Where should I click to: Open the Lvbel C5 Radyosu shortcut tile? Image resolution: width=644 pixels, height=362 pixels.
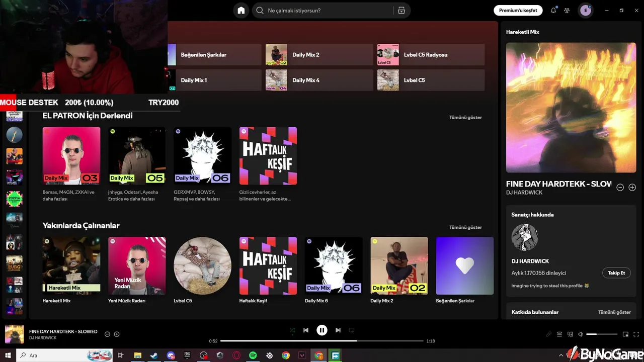(431, 55)
